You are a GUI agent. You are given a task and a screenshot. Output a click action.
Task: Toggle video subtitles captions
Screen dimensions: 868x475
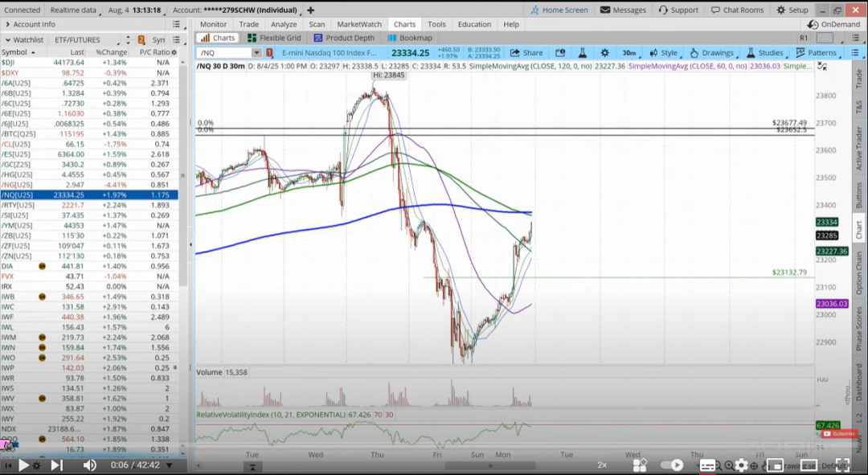pos(707,465)
